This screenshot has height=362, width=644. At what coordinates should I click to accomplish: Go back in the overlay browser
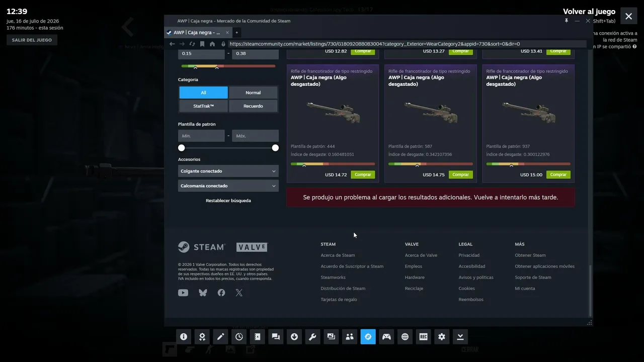[x=172, y=44]
